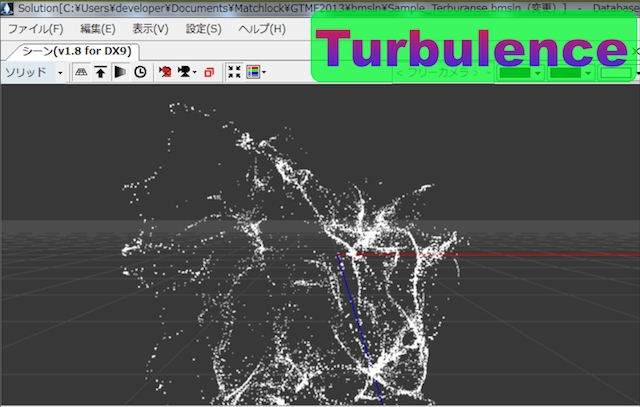Open the ファイル(F) menu

[36, 29]
